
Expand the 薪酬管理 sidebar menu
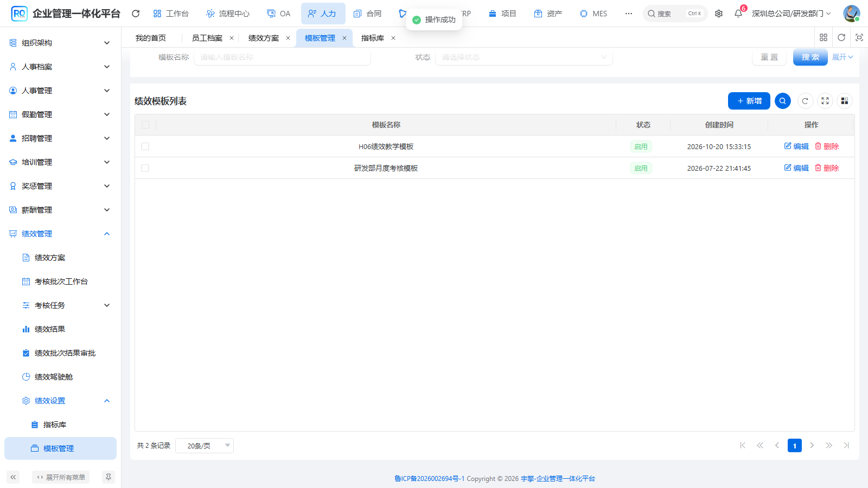60,210
